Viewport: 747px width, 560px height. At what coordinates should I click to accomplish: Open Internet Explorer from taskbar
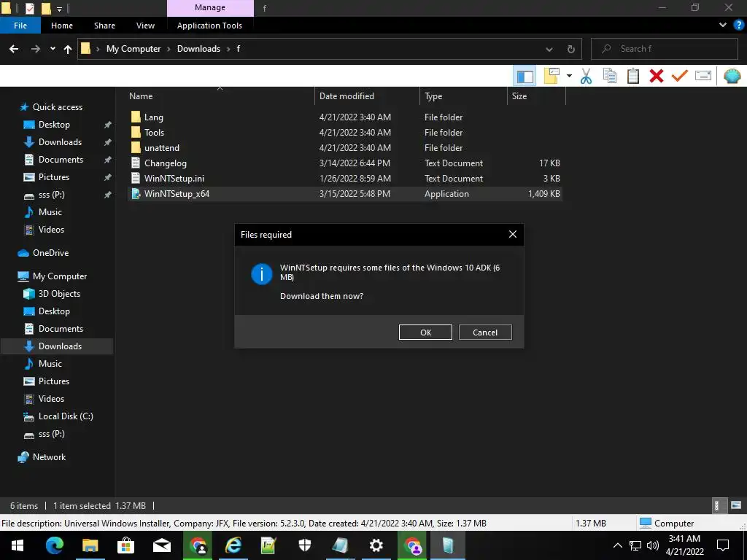[x=233, y=545]
